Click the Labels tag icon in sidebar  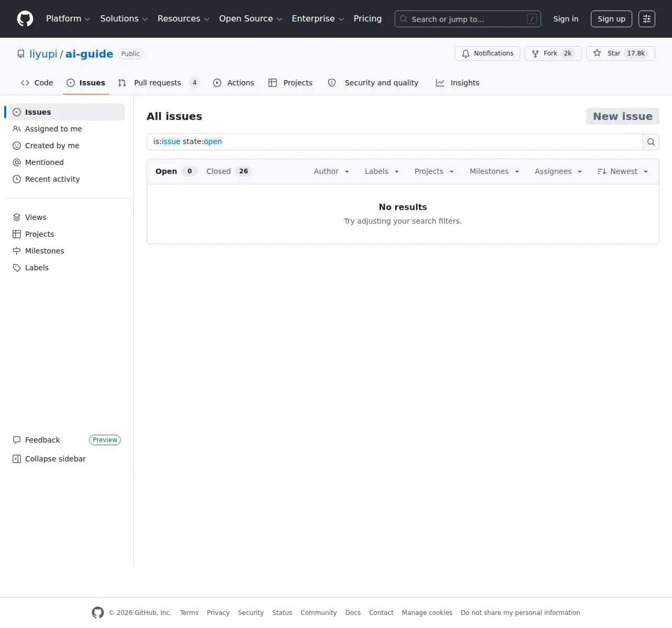[17, 268]
